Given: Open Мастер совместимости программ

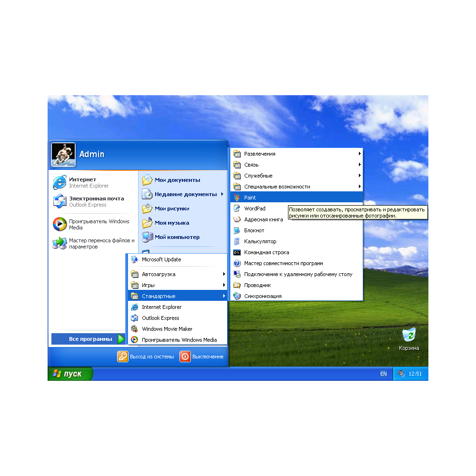Looking at the screenshot, I should (296, 263).
